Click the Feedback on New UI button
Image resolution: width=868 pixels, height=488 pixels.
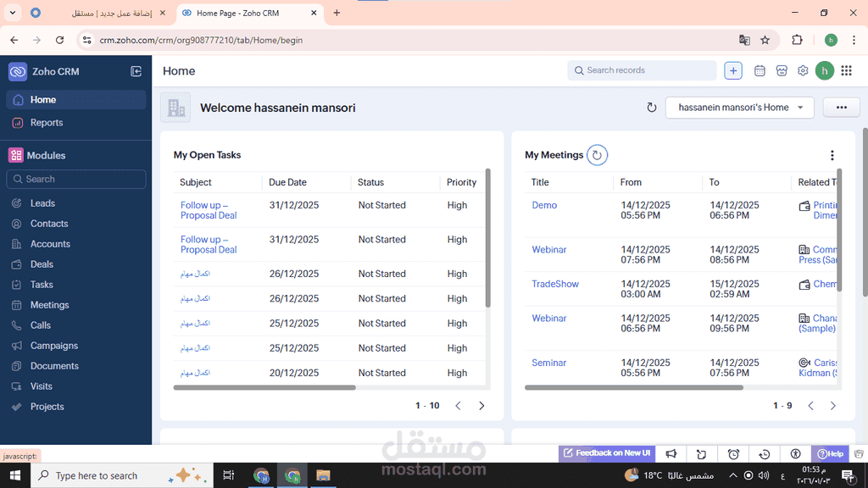(606, 453)
